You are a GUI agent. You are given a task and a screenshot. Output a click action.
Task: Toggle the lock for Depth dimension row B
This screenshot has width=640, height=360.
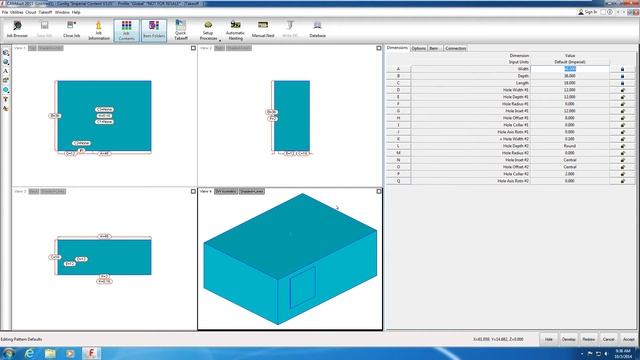coord(622,76)
